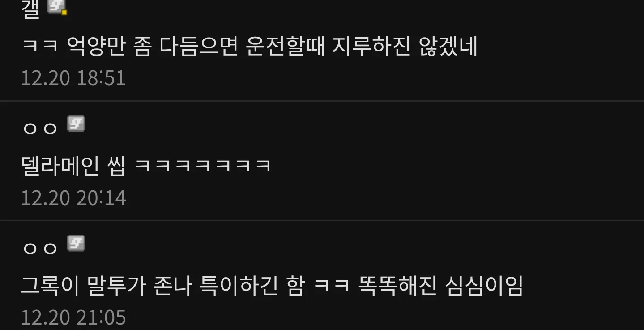644x330 pixels.
Task: Select the nickname 갤 at the top
Action: pos(31,9)
